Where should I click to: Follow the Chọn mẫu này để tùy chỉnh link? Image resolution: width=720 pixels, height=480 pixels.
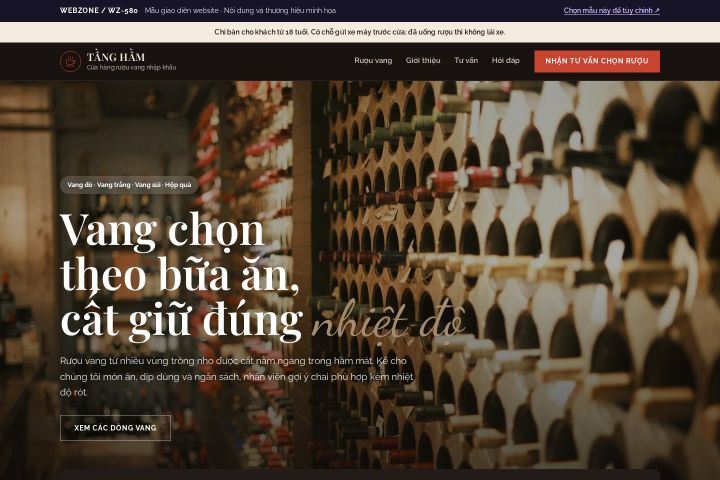coord(611,11)
